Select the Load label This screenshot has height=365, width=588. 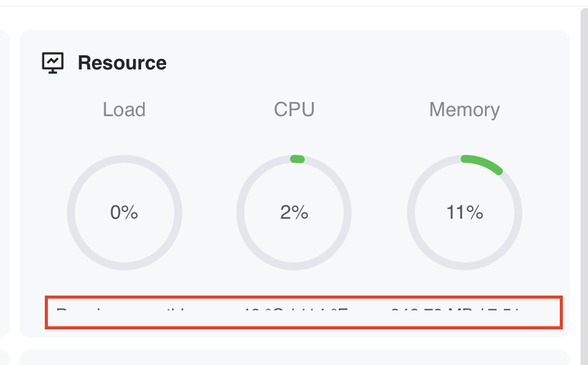[x=124, y=109]
